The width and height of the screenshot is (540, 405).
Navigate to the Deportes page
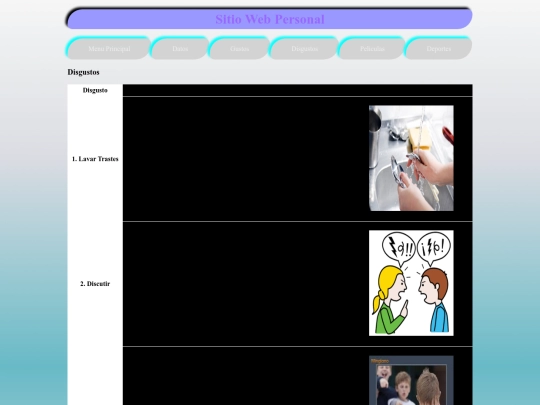pos(438,49)
